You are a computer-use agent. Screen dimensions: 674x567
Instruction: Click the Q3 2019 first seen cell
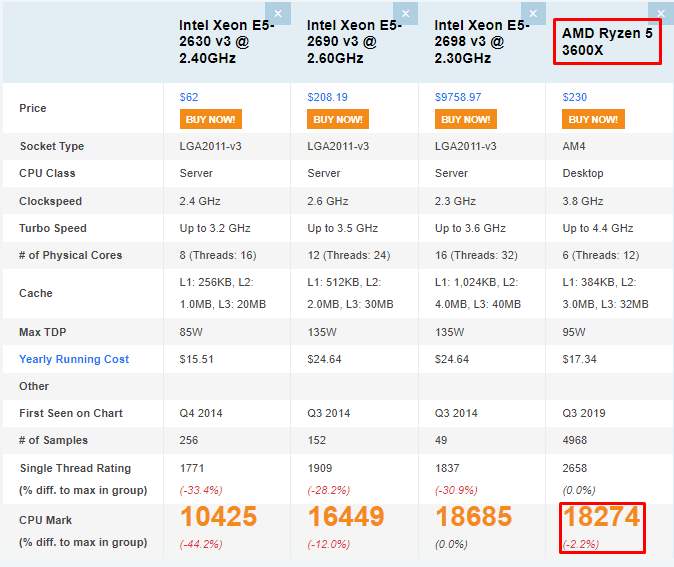584,413
